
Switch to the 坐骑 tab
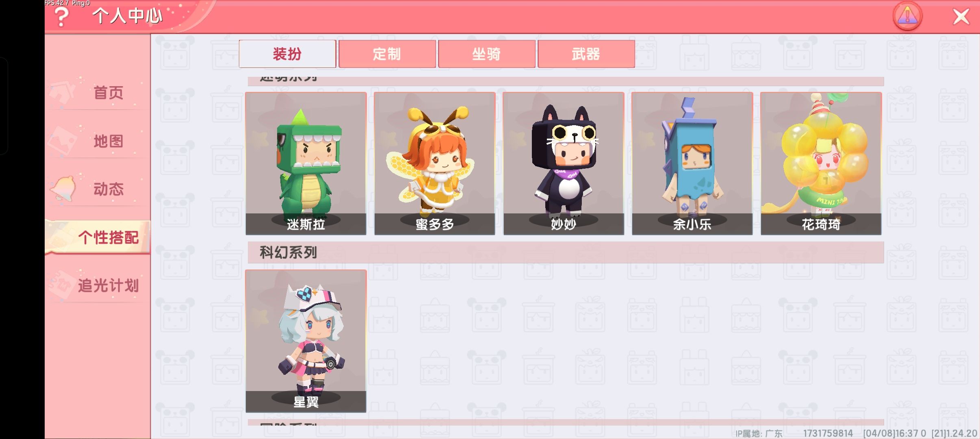pos(486,54)
